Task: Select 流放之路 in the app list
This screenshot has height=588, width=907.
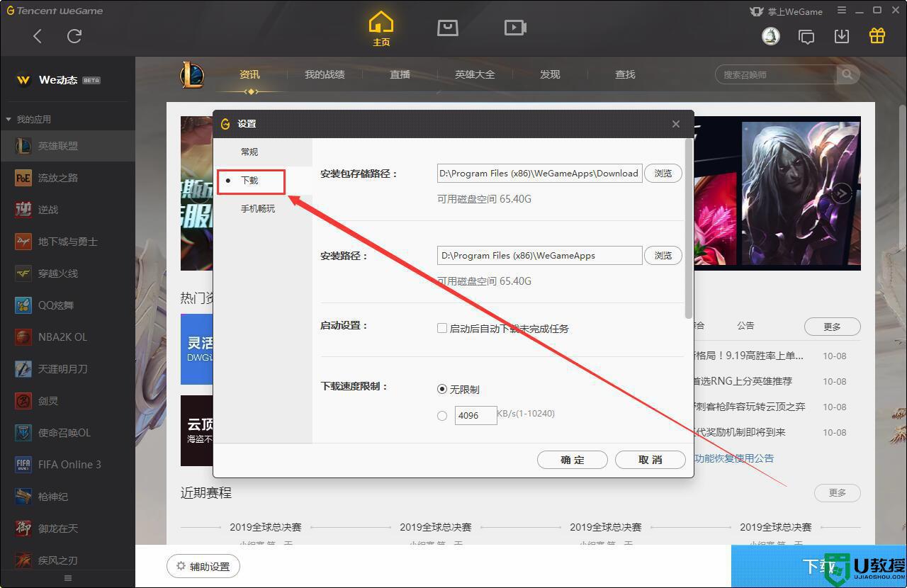Action: pos(67,178)
